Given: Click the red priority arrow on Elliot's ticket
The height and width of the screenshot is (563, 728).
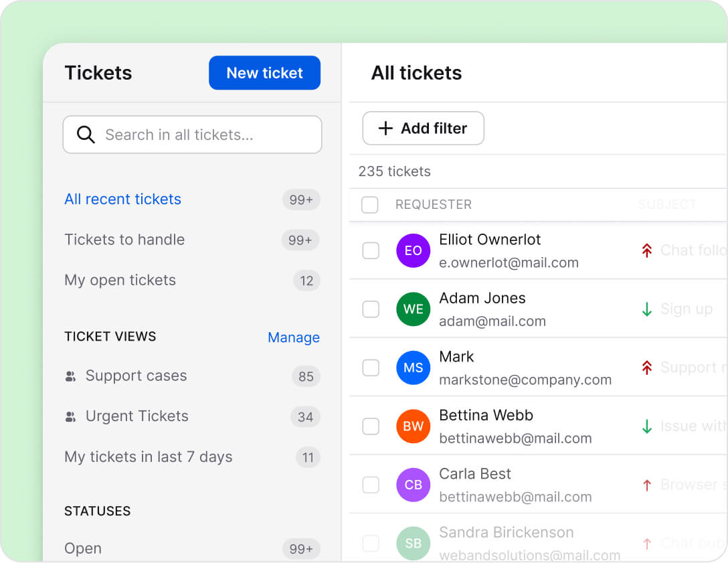Looking at the screenshot, I should [646, 250].
